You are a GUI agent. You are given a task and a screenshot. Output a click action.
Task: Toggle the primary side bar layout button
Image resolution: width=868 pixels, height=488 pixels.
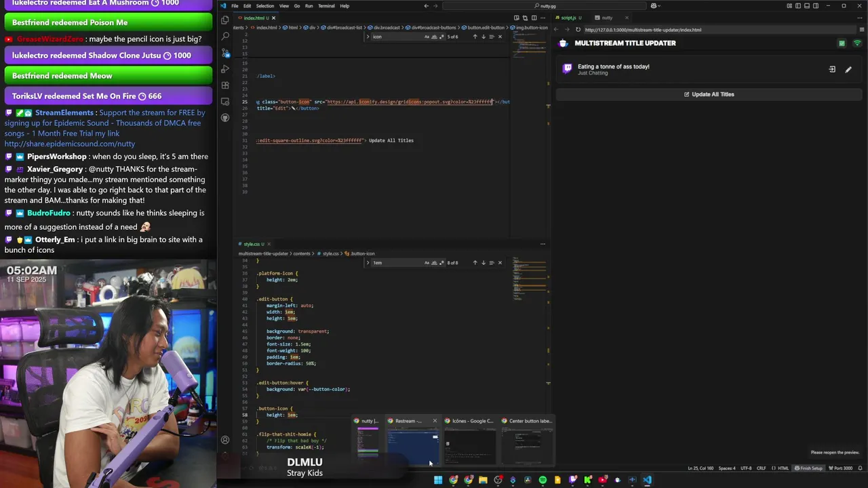[798, 6]
